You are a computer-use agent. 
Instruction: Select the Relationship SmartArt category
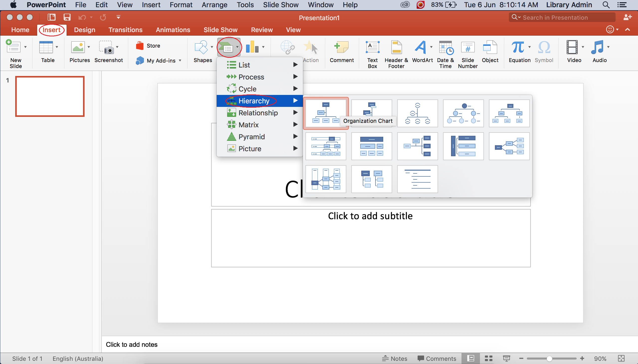click(x=260, y=113)
